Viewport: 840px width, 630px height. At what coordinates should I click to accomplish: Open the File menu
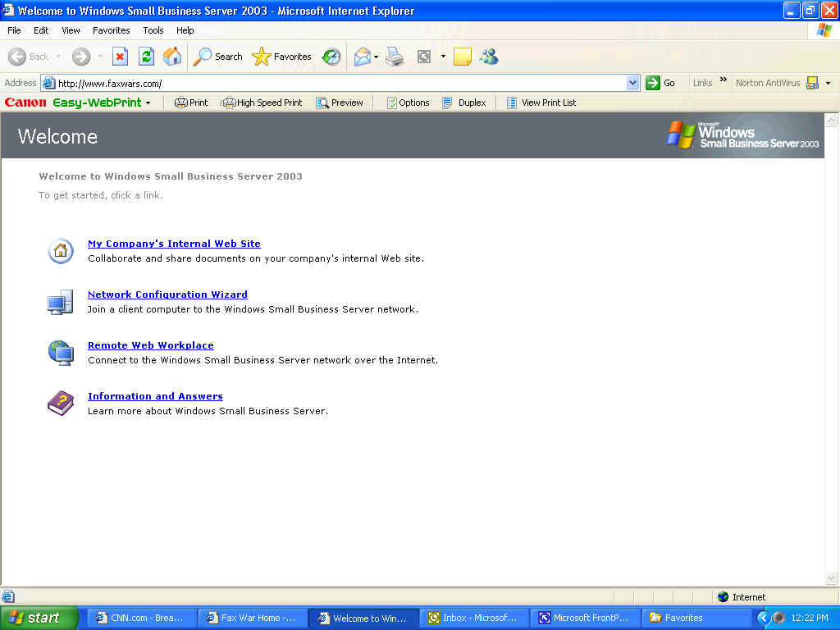[14, 30]
